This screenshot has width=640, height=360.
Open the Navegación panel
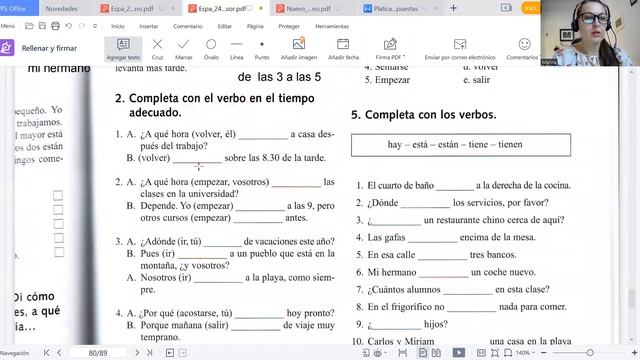pyautogui.click(x=14, y=353)
